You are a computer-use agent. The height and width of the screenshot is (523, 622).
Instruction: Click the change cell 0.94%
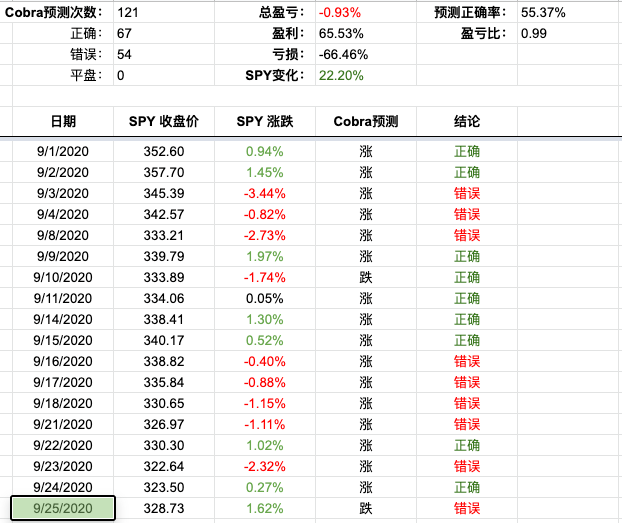(265, 152)
